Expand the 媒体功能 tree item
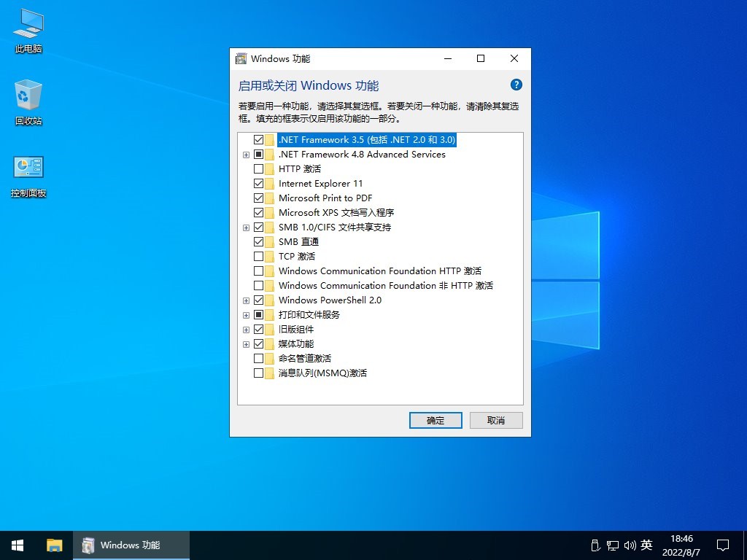Viewport: 747px width, 560px height. click(246, 343)
